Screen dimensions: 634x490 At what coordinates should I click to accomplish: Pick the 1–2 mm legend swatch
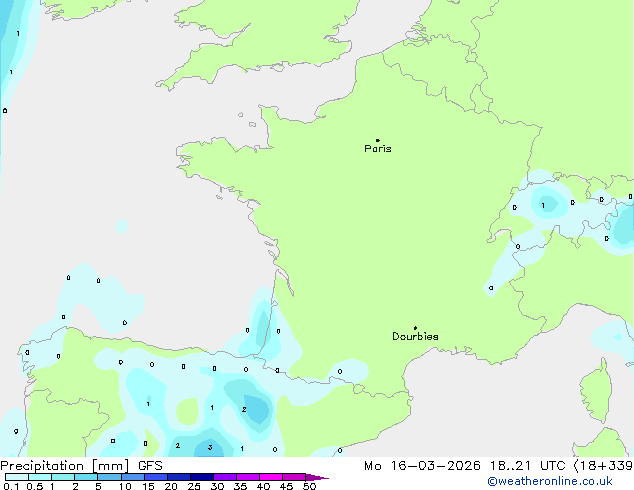click(x=63, y=477)
